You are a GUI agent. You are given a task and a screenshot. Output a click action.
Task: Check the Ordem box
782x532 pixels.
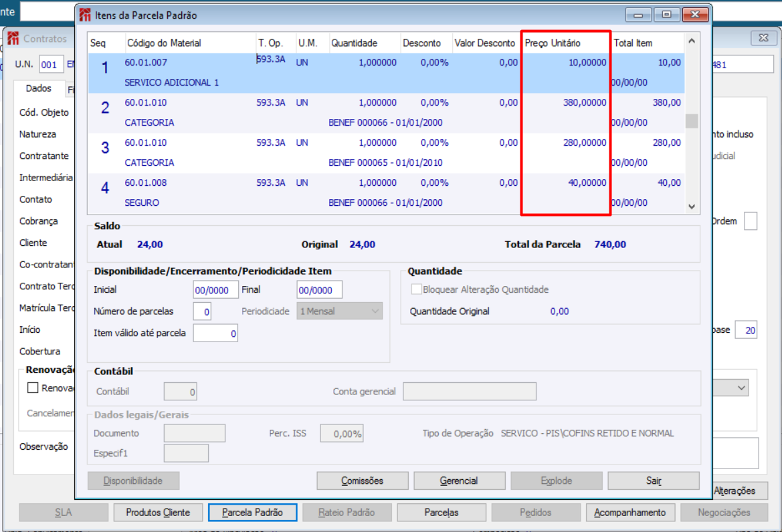(x=750, y=221)
